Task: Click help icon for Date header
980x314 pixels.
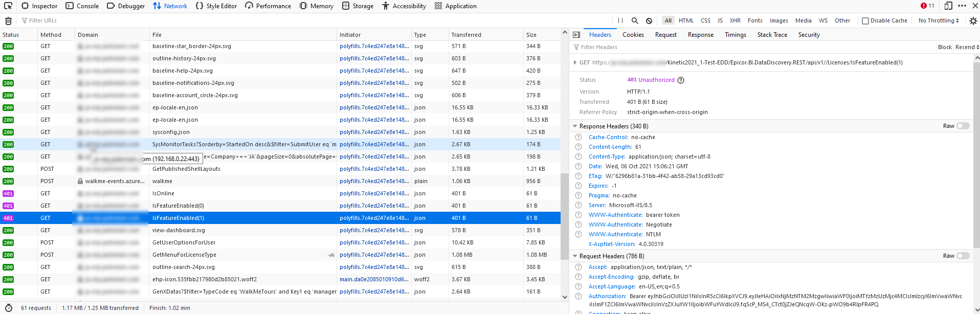Action: pyautogui.click(x=578, y=166)
